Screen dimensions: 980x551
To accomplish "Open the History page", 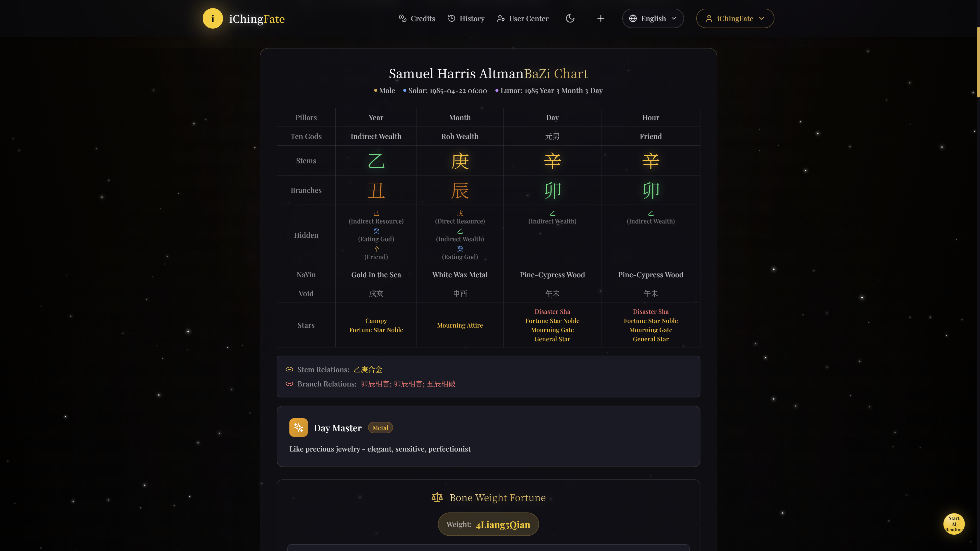I will tap(466, 18).
